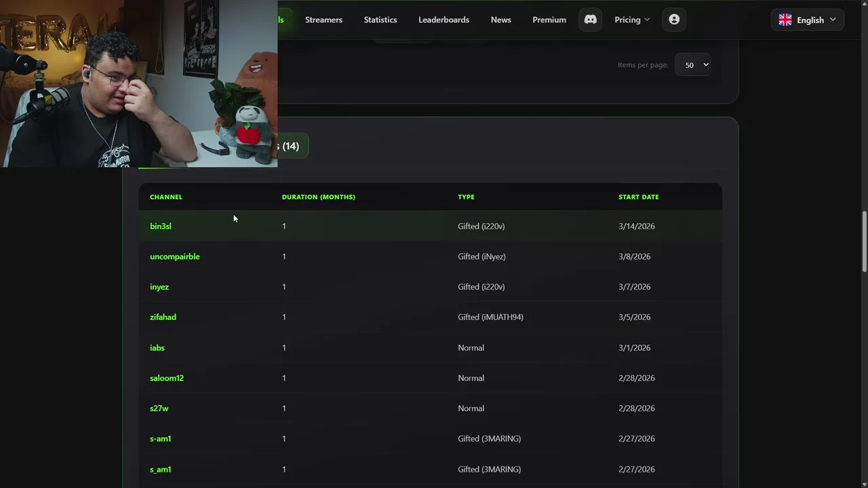868x488 pixels.
Task: Select the Gifted (iNyez) type cell
Action: [x=481, y=257]
